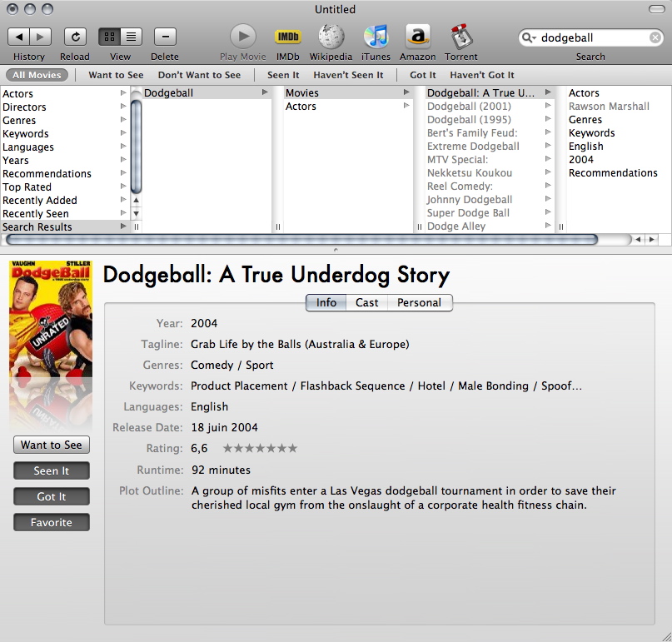
Task: Click the horizontal browser scrollbar
Action: pos(301,240)
